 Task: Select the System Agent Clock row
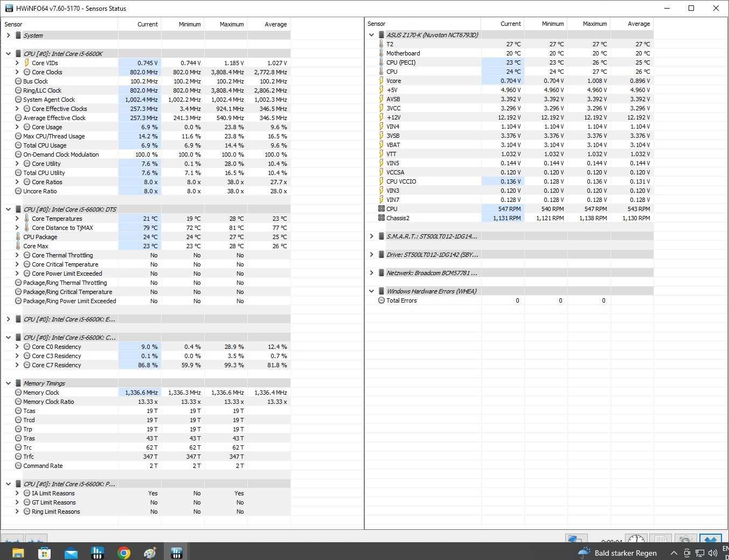pos(145,100)
